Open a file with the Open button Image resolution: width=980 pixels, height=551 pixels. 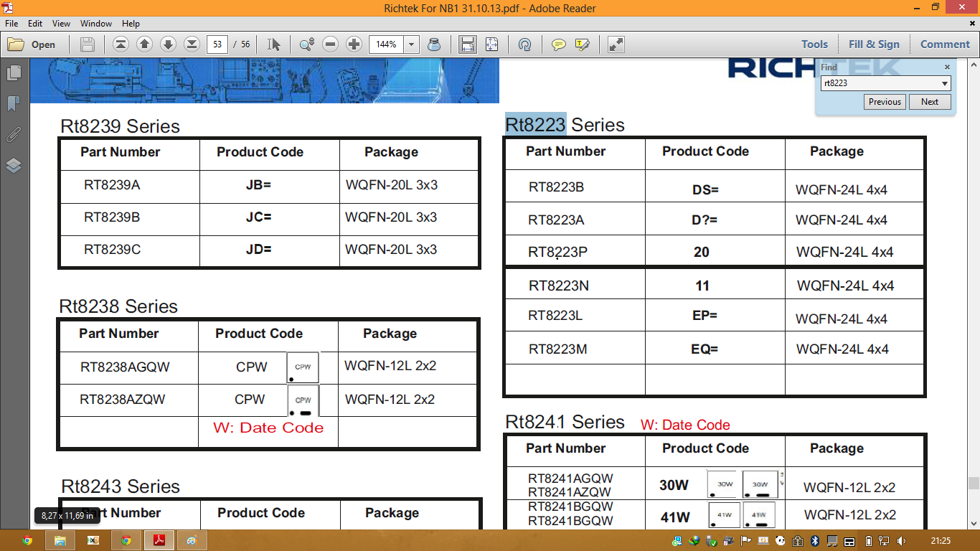click(32, 44)
